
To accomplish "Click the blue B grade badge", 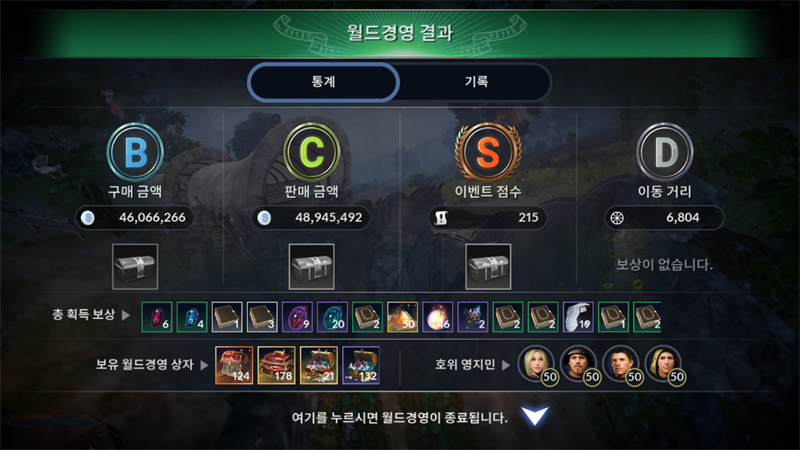I will pos(135,152).
